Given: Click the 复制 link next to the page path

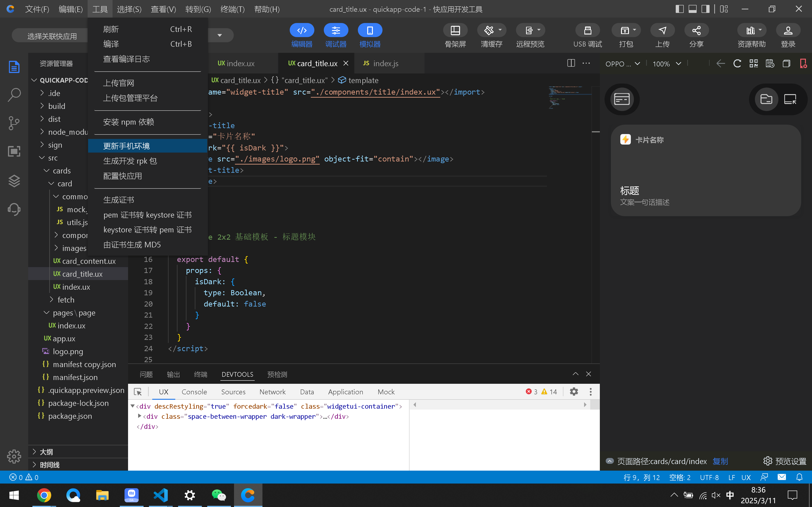Looking at the screenshot, I should (x=720, y=461).
